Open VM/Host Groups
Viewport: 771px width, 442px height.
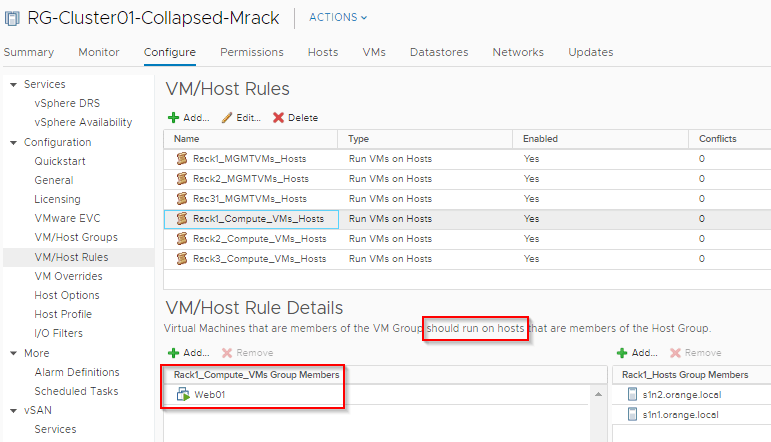76,237
